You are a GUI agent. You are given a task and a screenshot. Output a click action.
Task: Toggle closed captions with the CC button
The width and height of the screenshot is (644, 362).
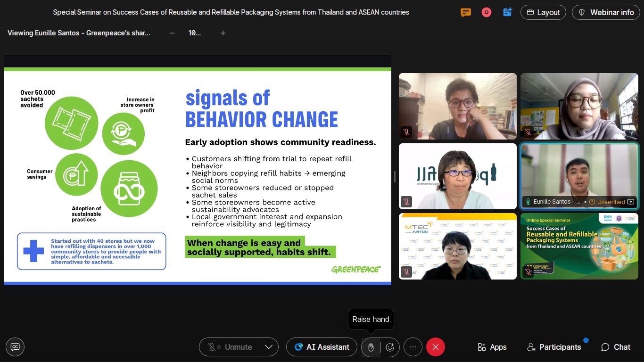(15, 347)
